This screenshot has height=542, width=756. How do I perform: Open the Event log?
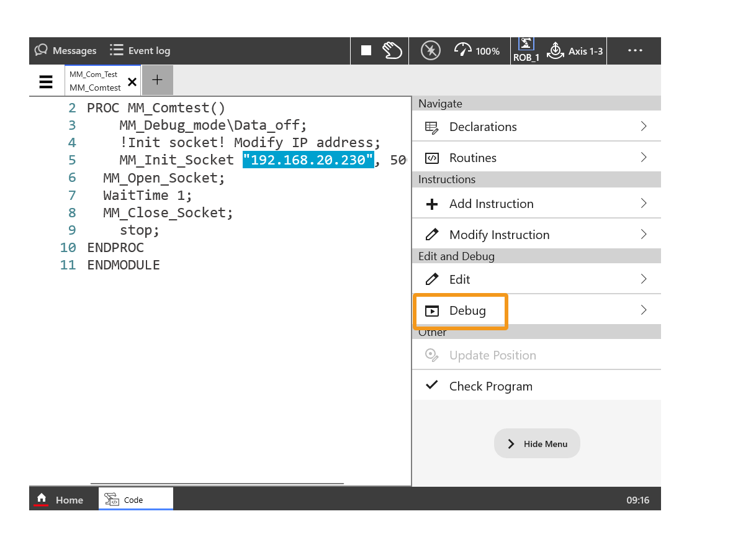click(x=140, y=51)
